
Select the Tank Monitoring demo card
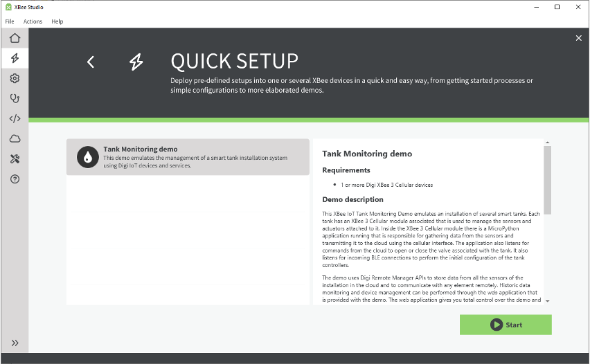[188, 157]
